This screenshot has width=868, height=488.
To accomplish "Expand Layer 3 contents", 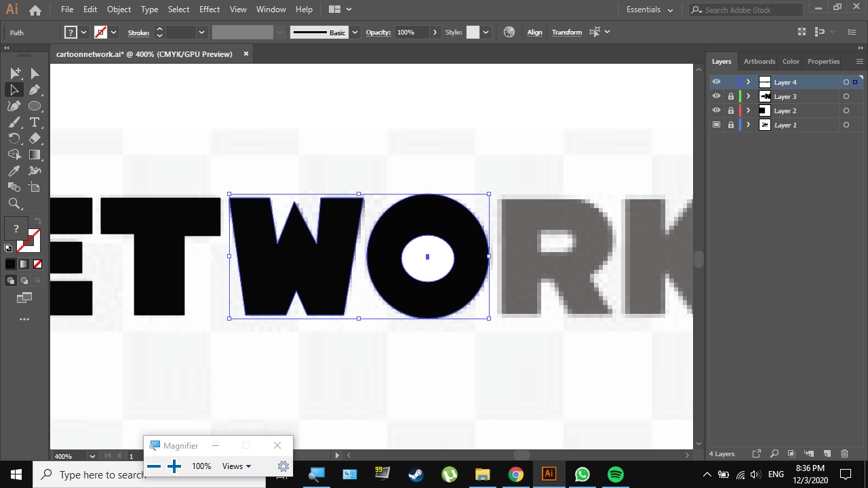I will point(748,96).
